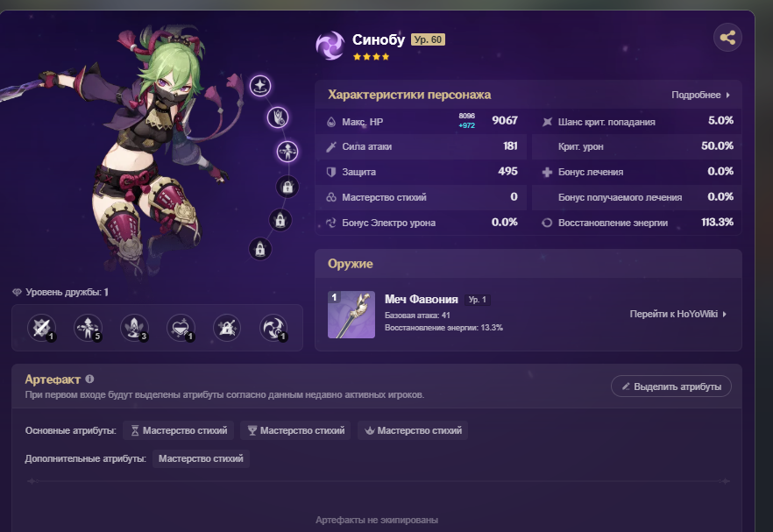Select circlet Мастерство стихий attribute tag
Image resolution: width=773 pixels, height=532 pixels.
(x=413, y=430)
